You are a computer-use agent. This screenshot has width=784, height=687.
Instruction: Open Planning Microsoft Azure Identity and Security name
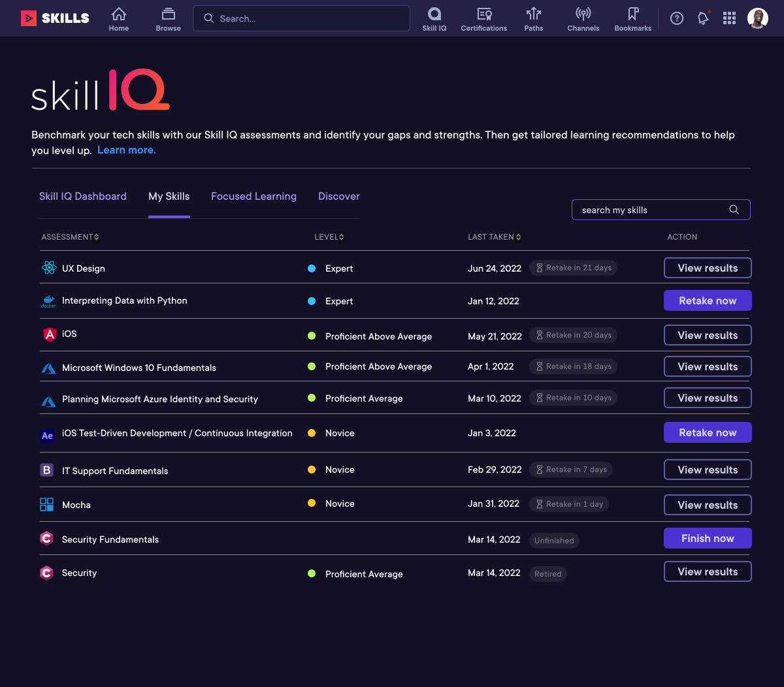point(160,399)
